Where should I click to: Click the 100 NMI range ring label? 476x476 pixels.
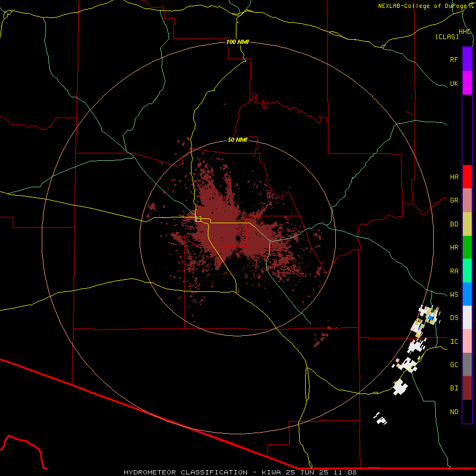(x=237, y=42)
